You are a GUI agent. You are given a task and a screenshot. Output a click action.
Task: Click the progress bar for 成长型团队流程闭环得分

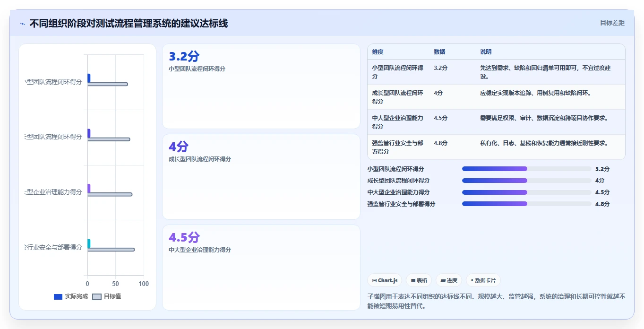(x=527, y=181)
